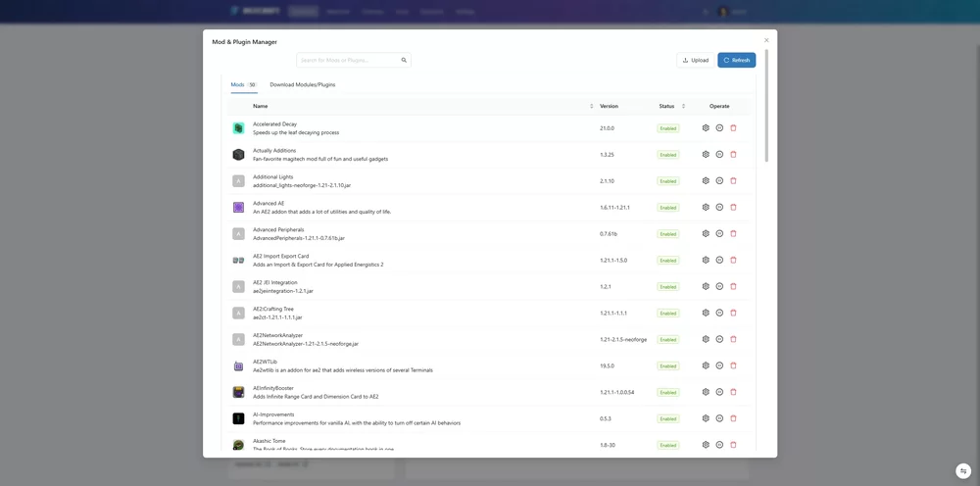Open settings gear for AE2 Import Export Card

click(x=706, y=260)
